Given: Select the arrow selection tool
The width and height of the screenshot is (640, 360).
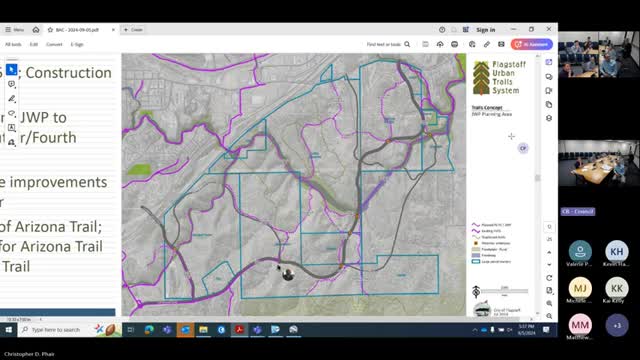Looking at the screenshot, I should point(11,70).
